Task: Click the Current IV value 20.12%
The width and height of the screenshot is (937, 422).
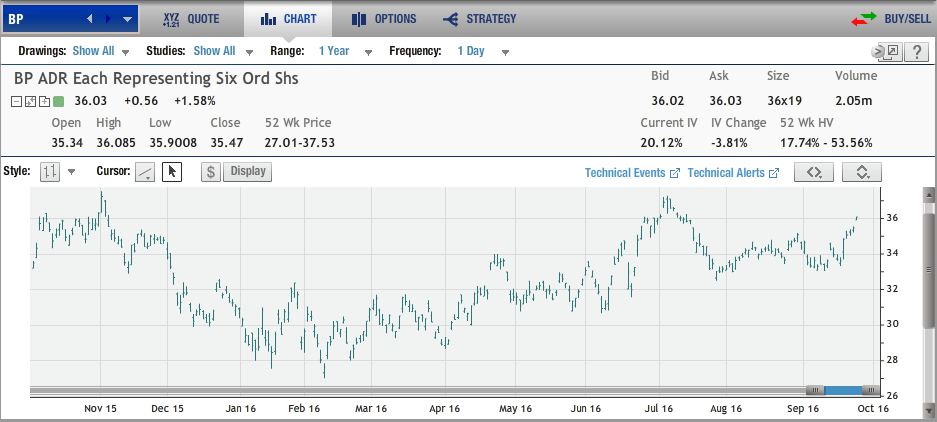Action: [661, 143]
